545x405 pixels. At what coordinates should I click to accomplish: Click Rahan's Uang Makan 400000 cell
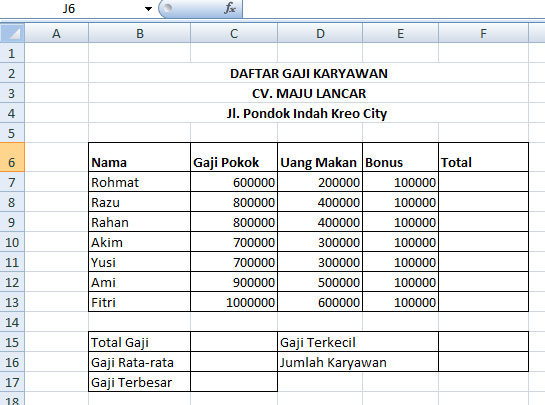[x=320, y=222]
